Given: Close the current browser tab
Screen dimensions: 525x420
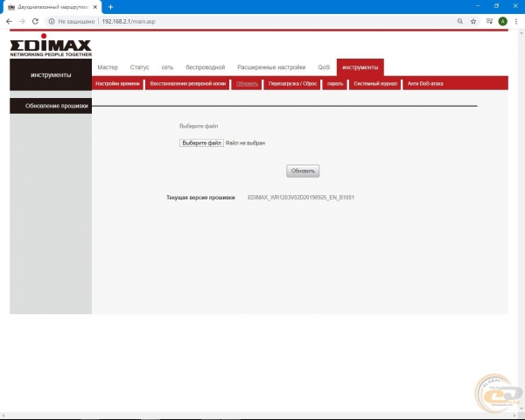Looking at the screenshot, I should point(95,7).
